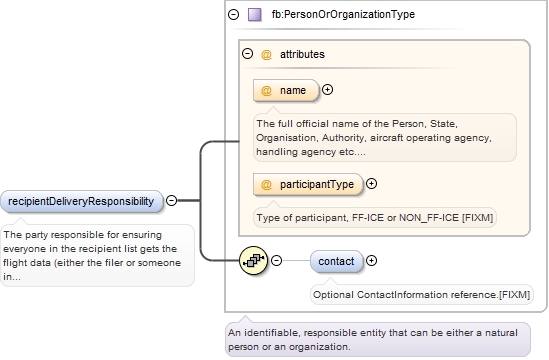
Task: Click the yellow sequence compositor icon
Action: click(253, 260)
